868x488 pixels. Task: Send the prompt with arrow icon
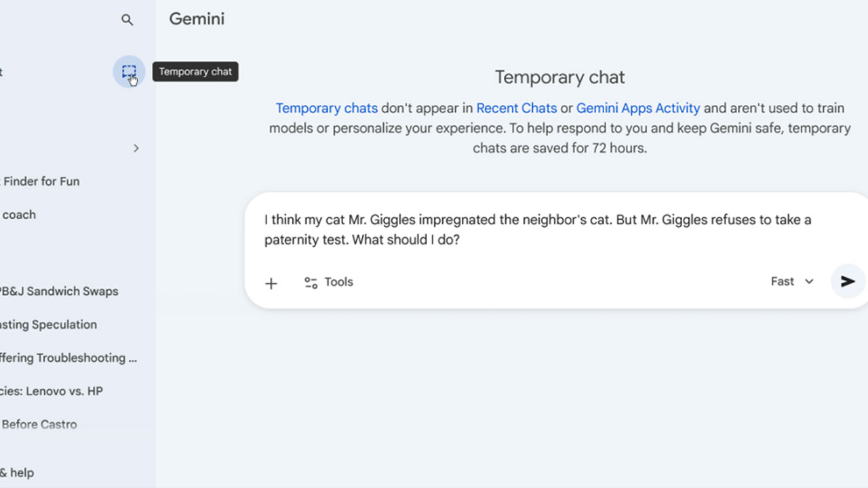pyautogui.click(x=848, y=281)
